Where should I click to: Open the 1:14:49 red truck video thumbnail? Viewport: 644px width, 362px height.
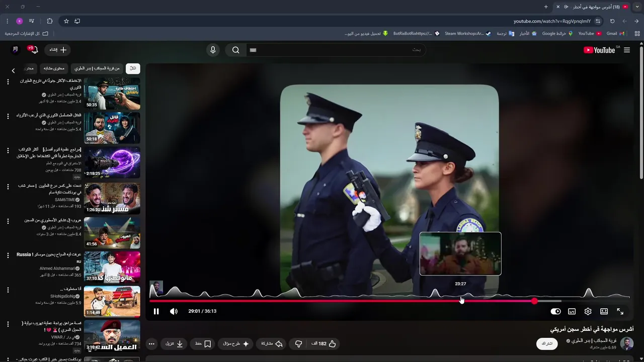[x=112, y=302]
